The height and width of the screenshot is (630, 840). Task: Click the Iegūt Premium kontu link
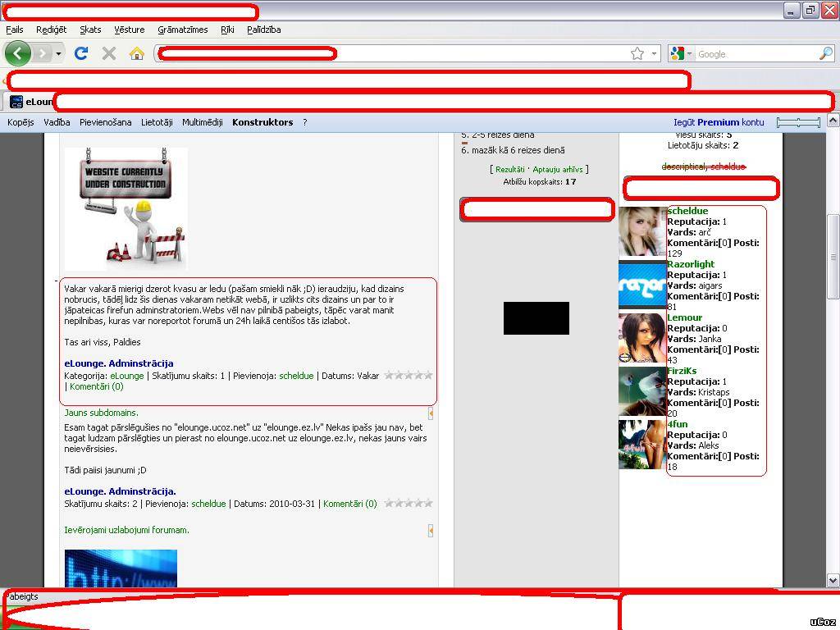(x=719, y=122)
